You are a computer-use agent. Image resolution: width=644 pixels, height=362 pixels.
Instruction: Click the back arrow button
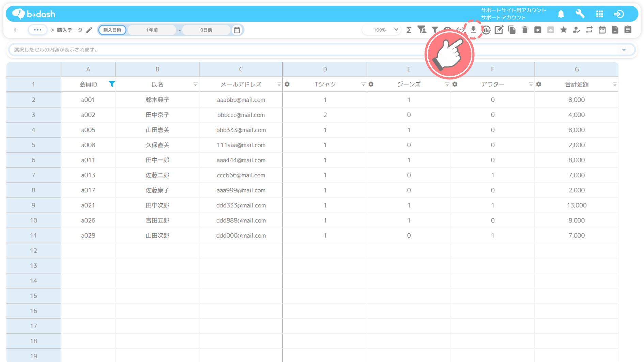(16, 30)
